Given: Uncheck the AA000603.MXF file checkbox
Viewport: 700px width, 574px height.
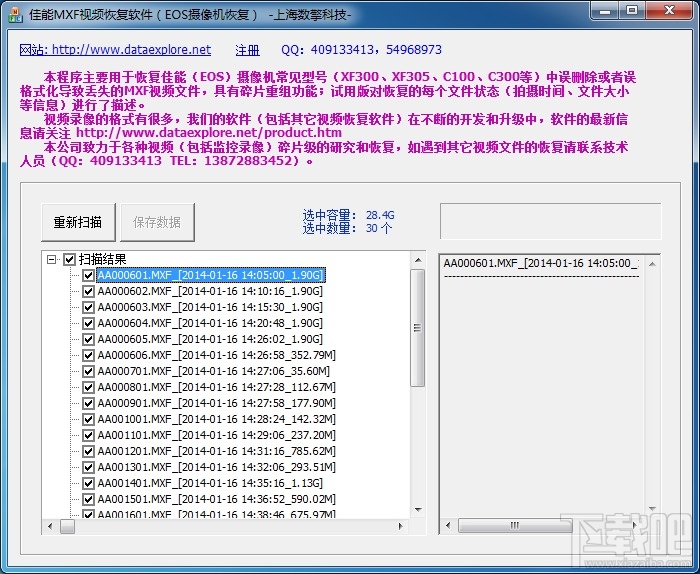Looking at the screenshot, I should point(88,308).
